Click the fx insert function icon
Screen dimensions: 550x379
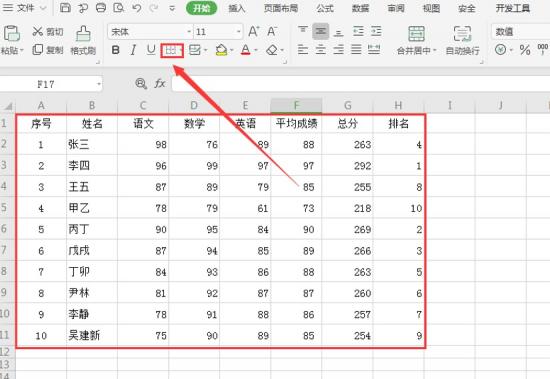point(160,84)
